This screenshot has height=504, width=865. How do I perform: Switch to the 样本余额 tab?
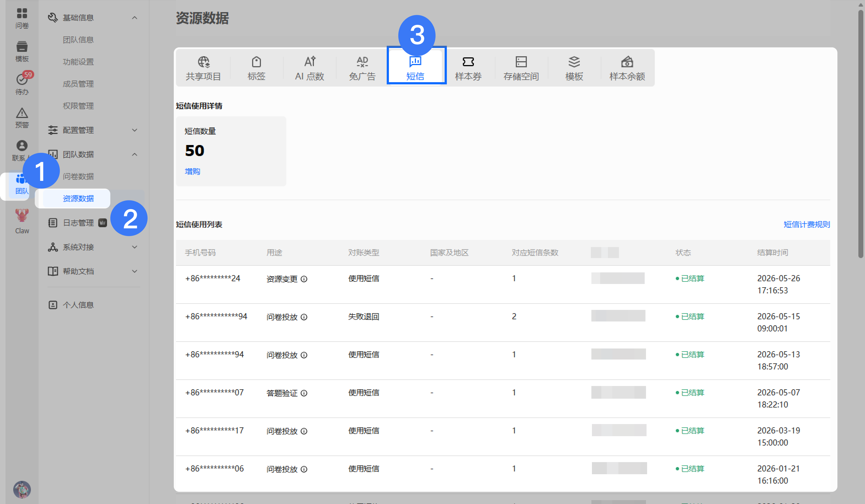pyautogui.click(x=627, y=68)
